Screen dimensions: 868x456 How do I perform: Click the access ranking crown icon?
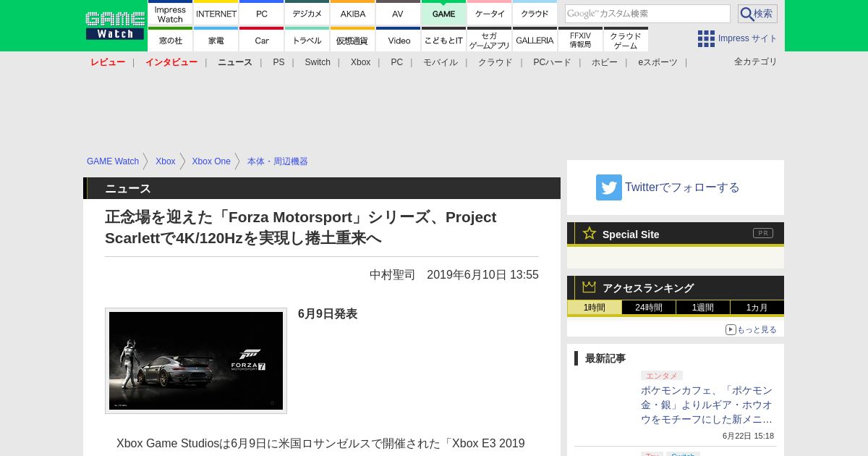(590, 287)
